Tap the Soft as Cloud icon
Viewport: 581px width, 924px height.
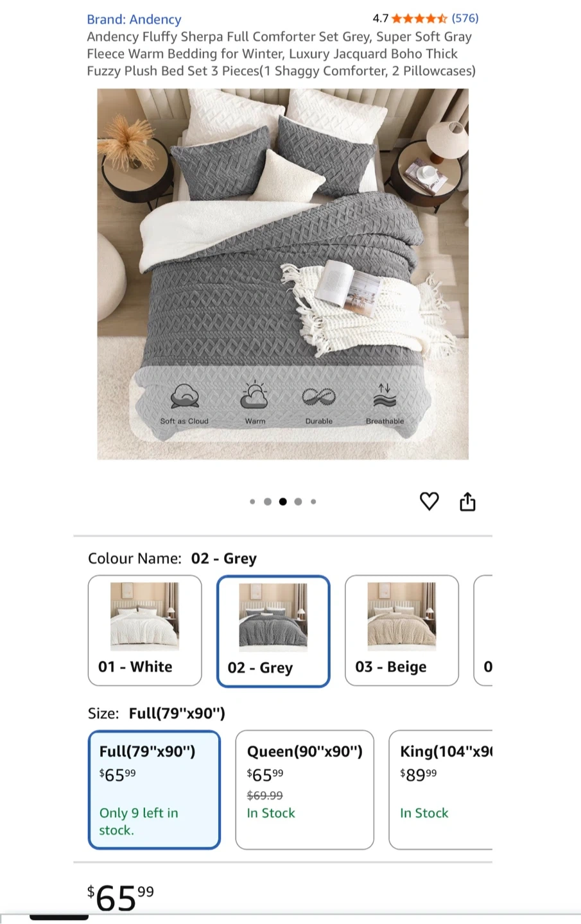tap(184, 397)
